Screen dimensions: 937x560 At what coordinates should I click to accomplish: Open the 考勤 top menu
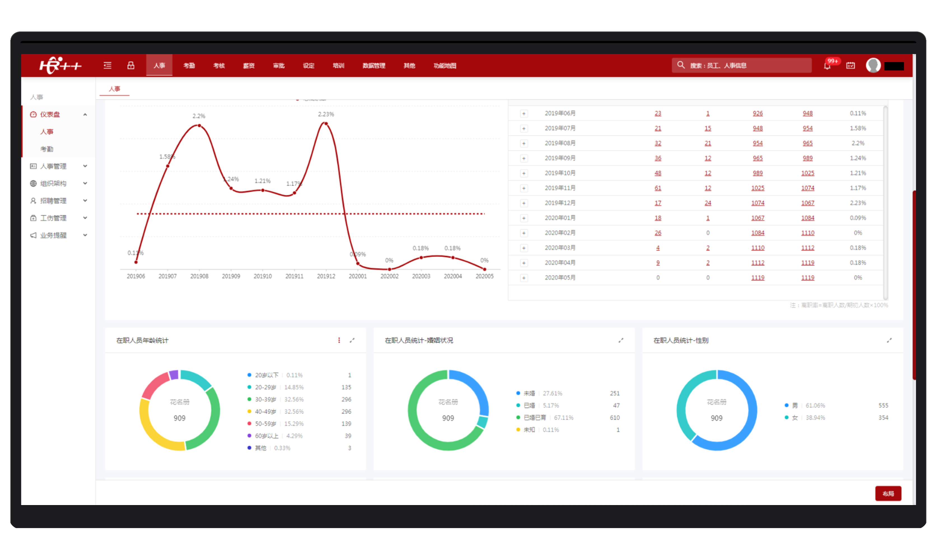tap(189, 66)
